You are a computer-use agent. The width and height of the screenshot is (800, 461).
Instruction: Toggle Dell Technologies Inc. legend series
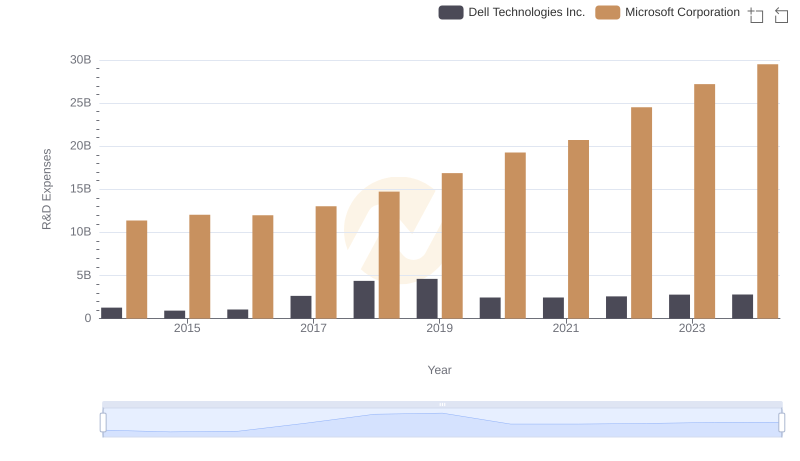(x=512, y=12)
